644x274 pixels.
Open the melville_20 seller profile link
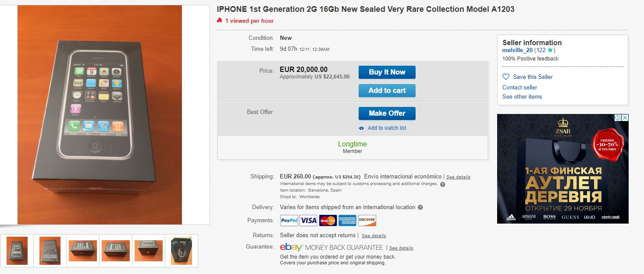pyautogui.click(x=517, y=50)
